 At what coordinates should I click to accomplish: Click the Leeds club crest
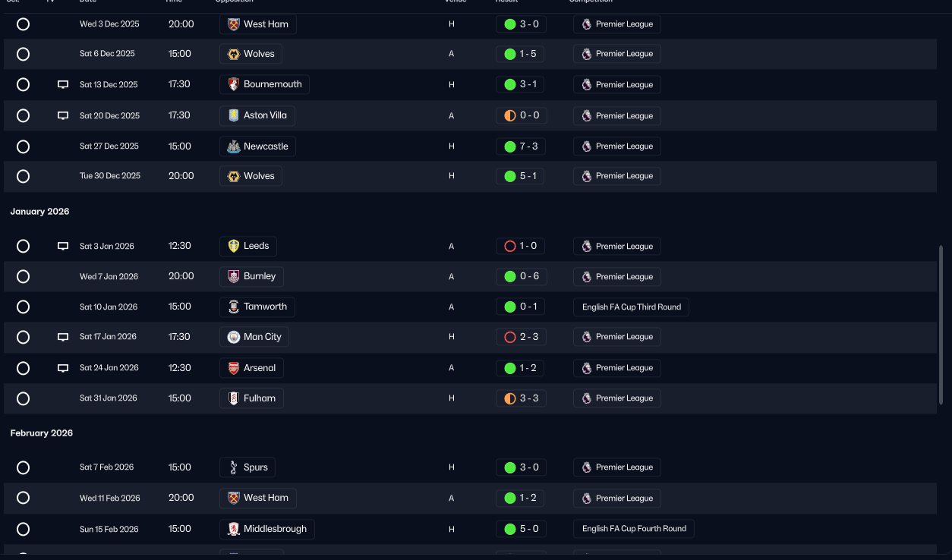pyautogui.click(x=234, y=246)
